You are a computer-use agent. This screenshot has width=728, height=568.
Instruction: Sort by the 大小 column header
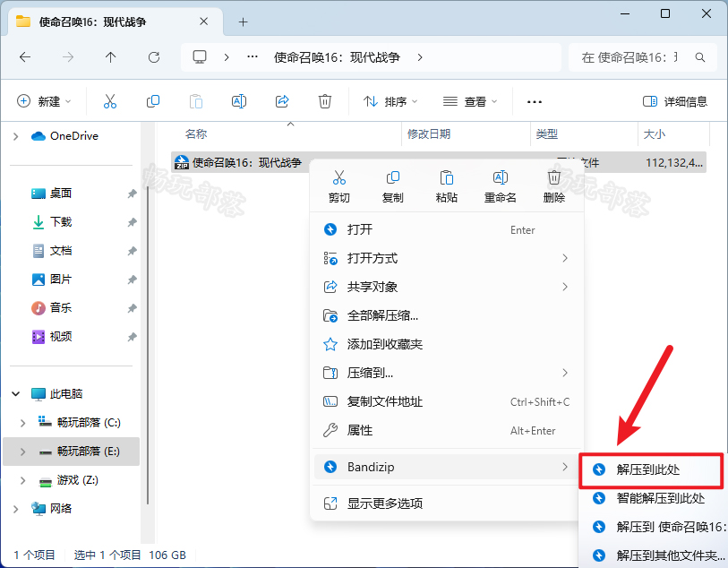pyautogui.click(x=655, y=134)
